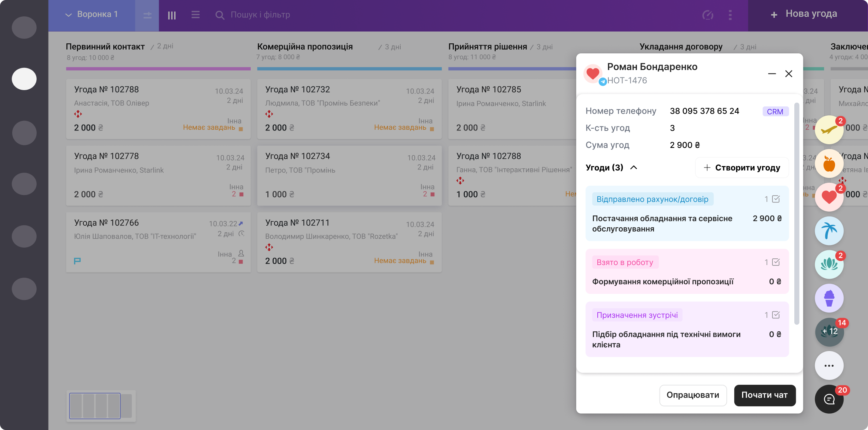The height and width of the screenshot is (430, 868).
Task: Toggle task checkbox on Призначення зустрічі deal
Action: pos(776,315)
